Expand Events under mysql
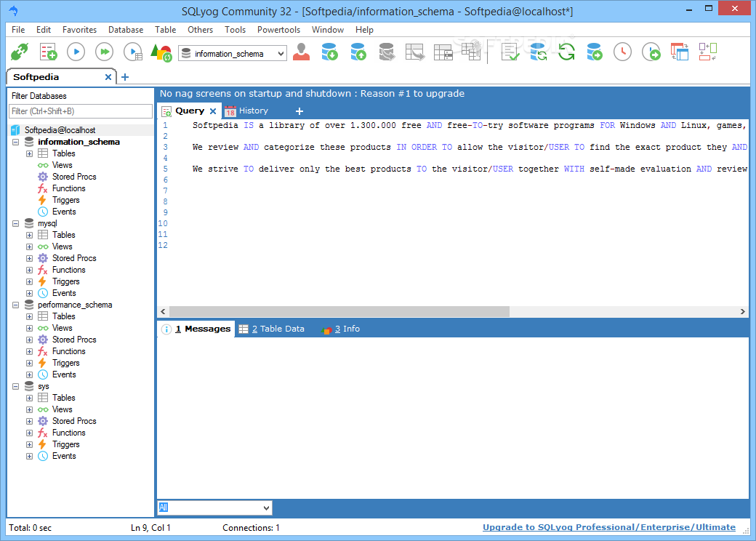This screenshot has height=541, width=756. click(x=29, y=293)
